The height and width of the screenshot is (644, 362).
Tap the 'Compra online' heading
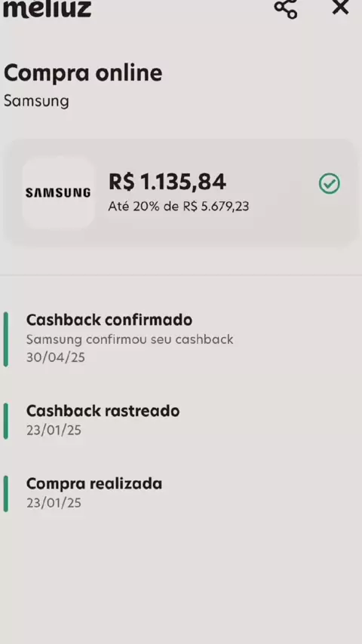click(x=83, y=73)
